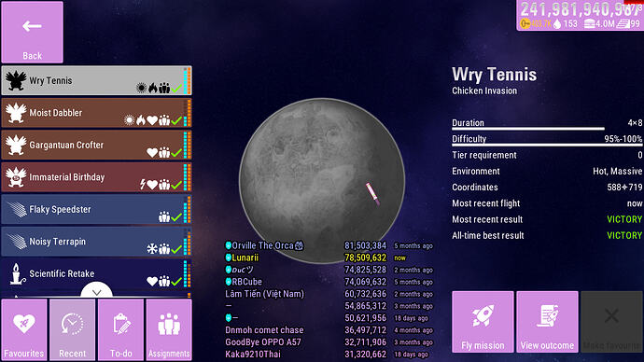Screen dimensions: 644x362
Task: Click the score 81,503,384
Action: [365, 245]
